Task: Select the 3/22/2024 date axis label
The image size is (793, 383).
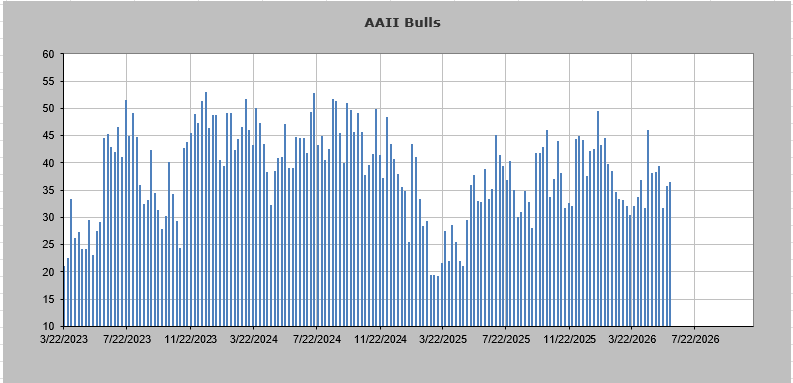Action: [x=253, y=339]
